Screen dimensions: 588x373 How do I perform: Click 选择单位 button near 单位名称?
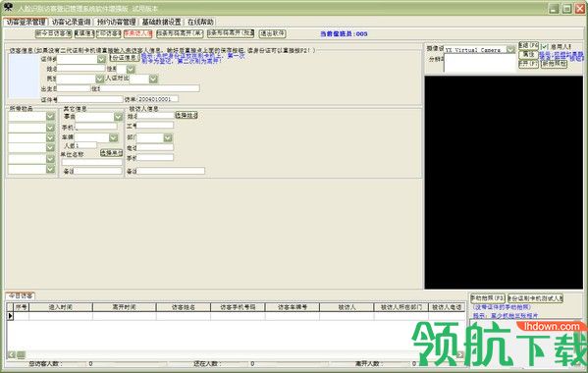coord(112,153)
